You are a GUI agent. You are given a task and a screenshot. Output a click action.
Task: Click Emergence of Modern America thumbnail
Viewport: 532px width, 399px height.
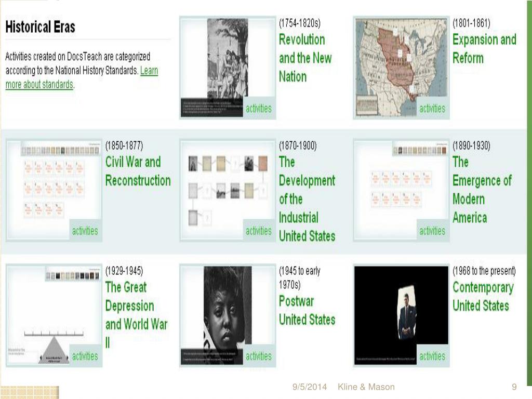[402, 190]
